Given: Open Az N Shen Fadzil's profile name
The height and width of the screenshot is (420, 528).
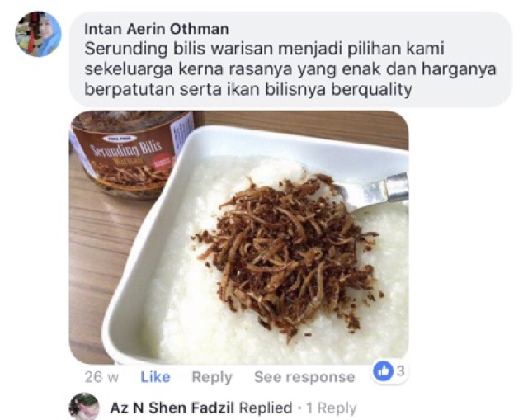Looking at the screenshot, I should click(x=172, y=408).
